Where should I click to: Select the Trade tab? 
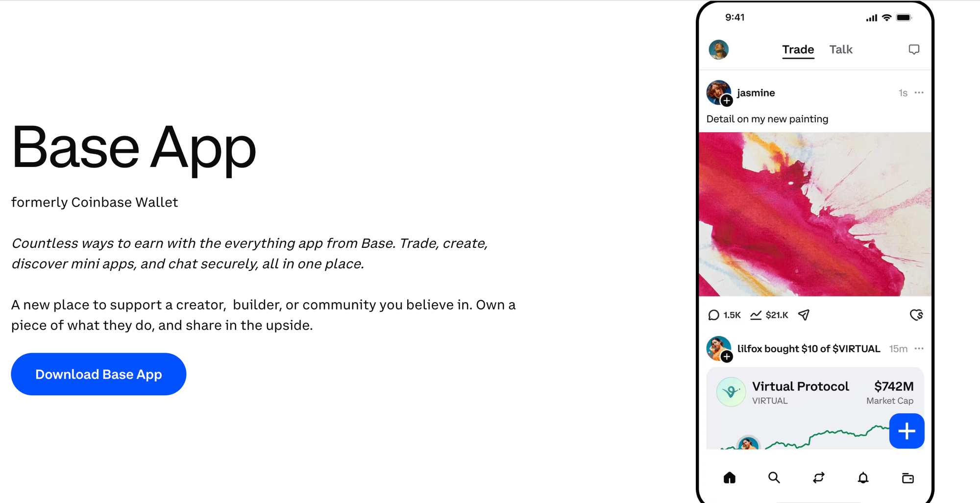[798, 49]
